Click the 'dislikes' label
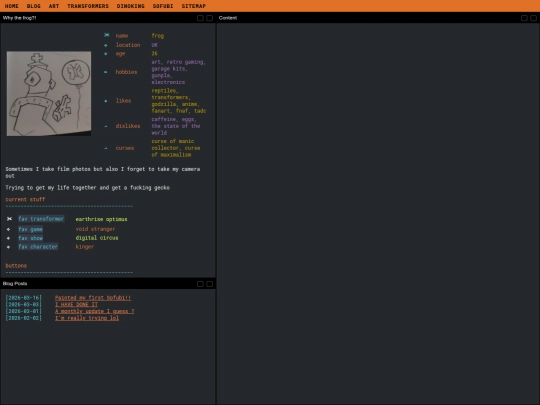 point(128,126)
